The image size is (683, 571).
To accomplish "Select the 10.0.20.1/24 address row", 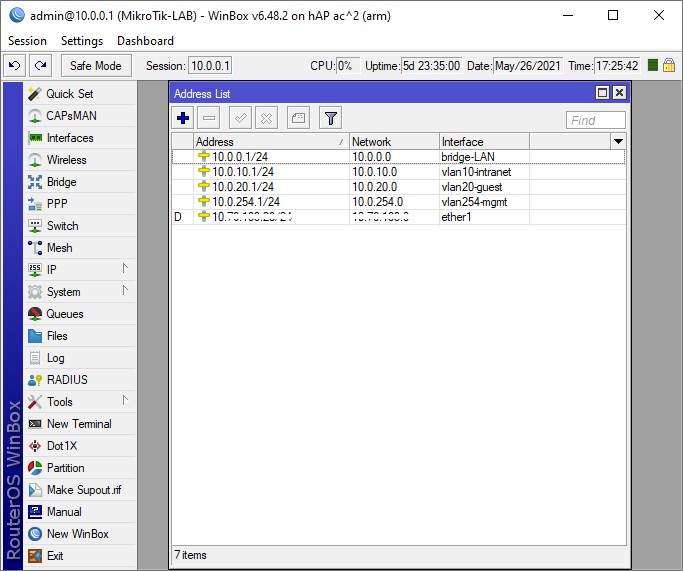I will pos(399,187).
